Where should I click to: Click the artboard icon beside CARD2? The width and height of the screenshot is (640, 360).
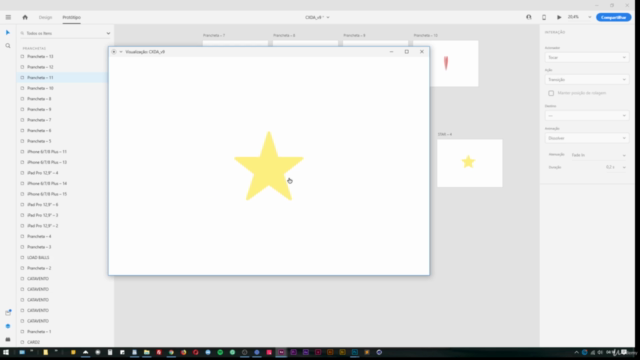(22, 342)
